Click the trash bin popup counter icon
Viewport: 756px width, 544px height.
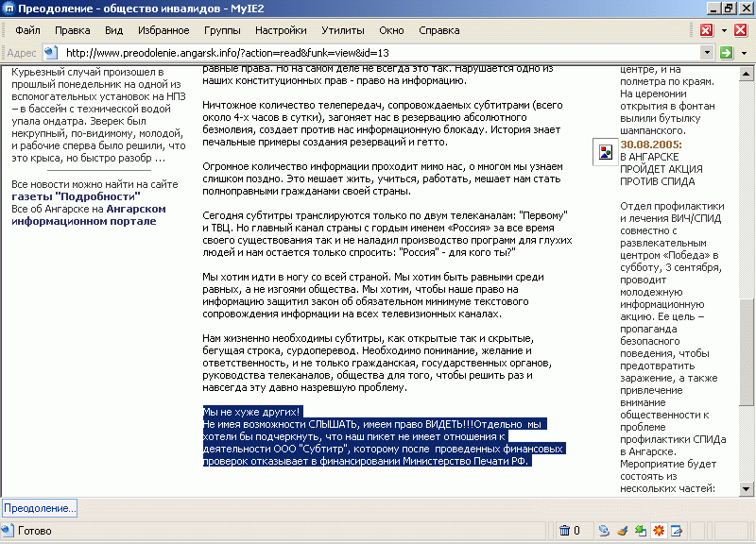pos(564,531)
